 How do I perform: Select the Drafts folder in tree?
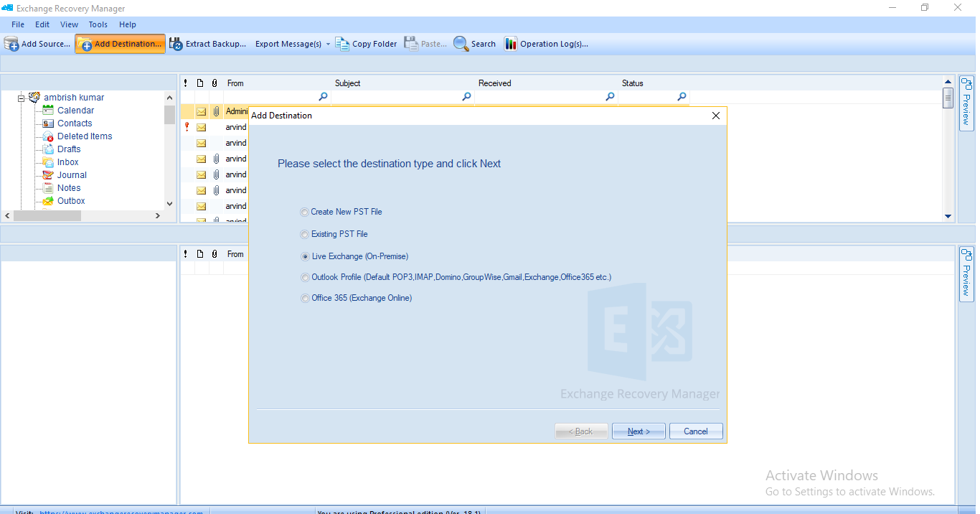[69, 149]
